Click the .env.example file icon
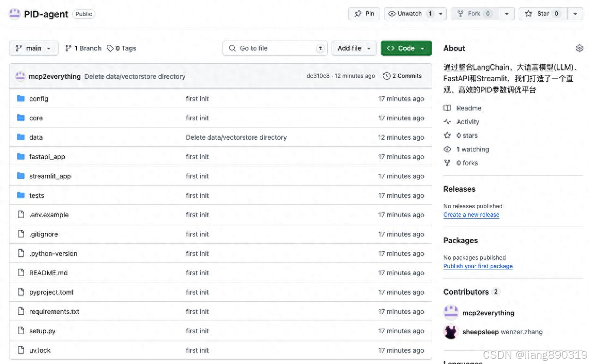The width and height of the screenshot is (589, 364). coord(21,215)
